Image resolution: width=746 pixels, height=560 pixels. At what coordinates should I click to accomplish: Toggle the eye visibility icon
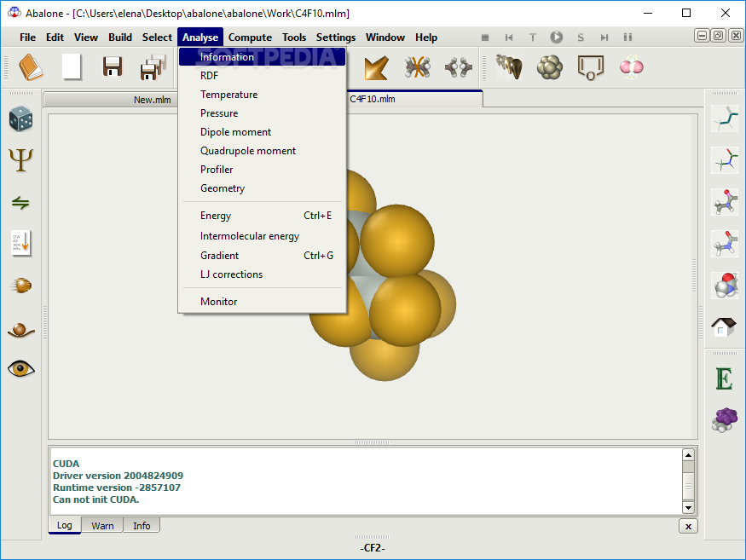click(21, 369)
